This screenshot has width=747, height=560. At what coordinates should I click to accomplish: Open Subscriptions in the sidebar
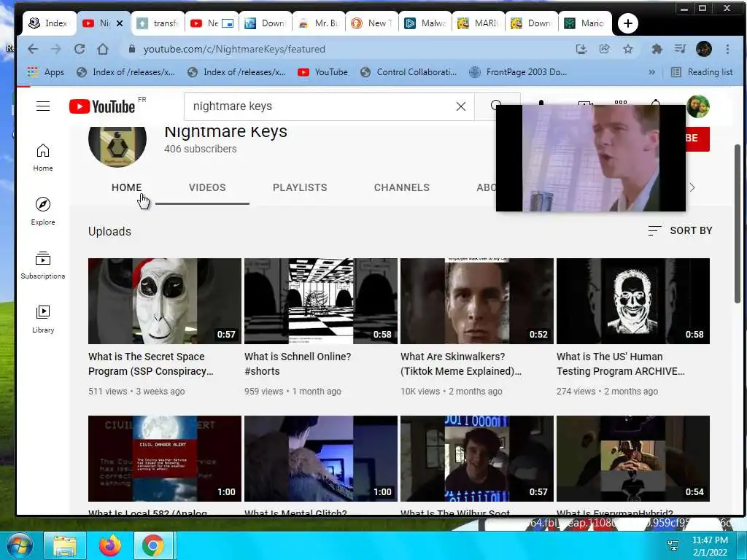click(43, 265)
